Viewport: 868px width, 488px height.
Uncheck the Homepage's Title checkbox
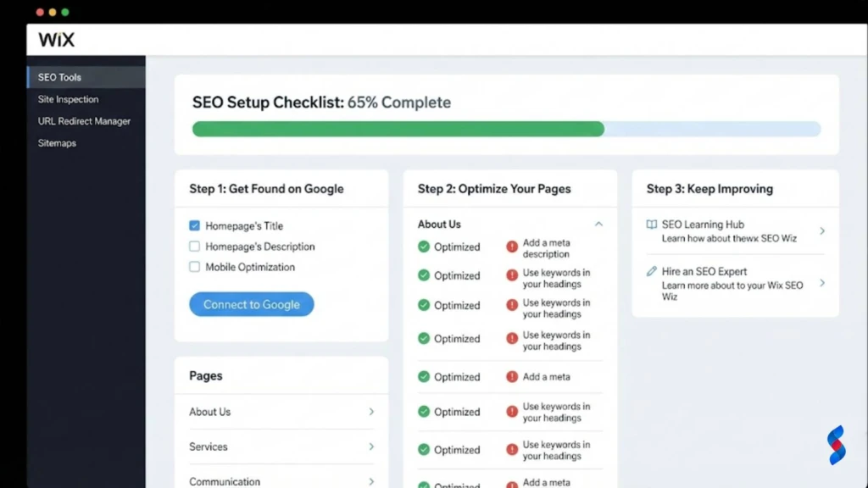click(194, 225)
